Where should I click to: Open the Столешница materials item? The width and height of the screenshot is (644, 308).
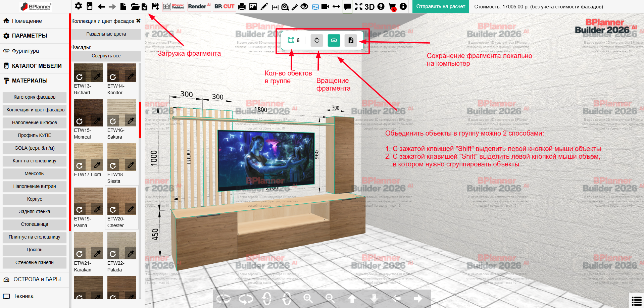[x=35, y=224]
